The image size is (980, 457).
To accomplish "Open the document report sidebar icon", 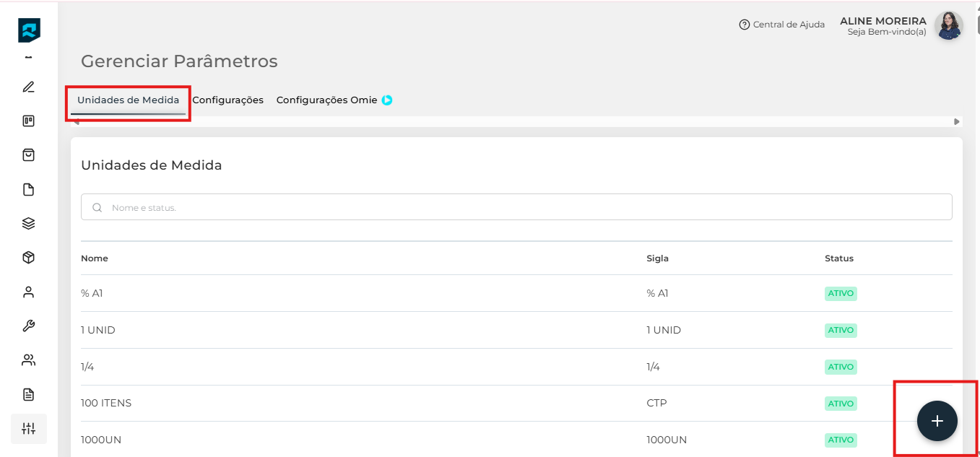I will pyautogui.click(x=29, y=394).
